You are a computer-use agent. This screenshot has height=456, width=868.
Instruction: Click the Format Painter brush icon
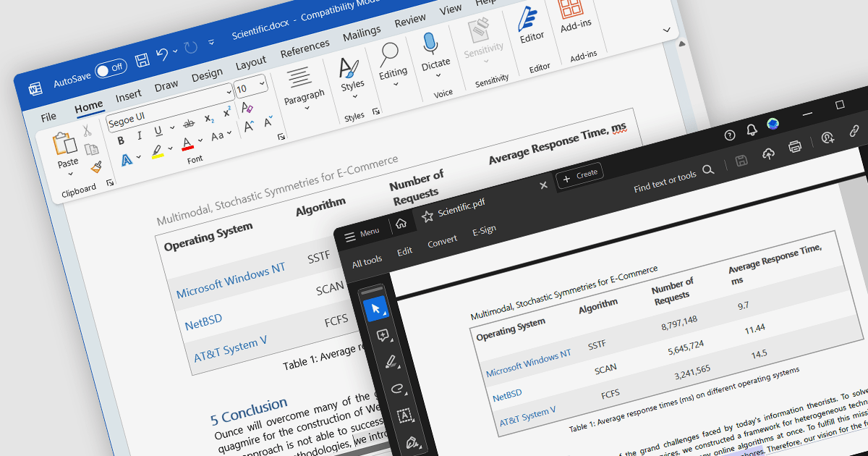point(96,167)
